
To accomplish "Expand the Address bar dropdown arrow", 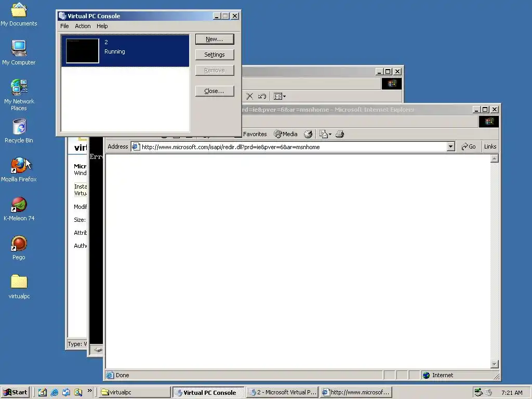I will (x=450, y=147).
